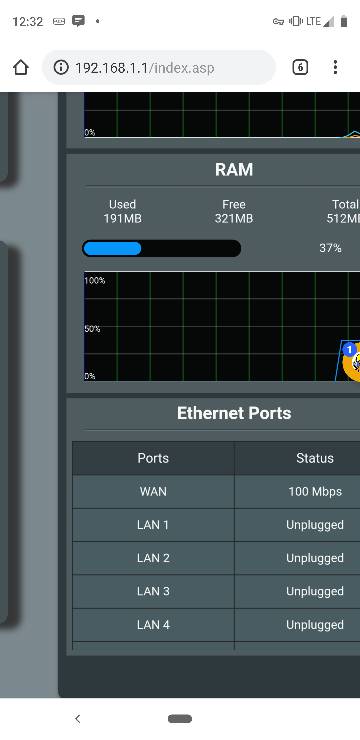The width and height of the screenshot is (360, 740).
Task: Select the LAN 4 port cell
Action: [x=153, y=625]
